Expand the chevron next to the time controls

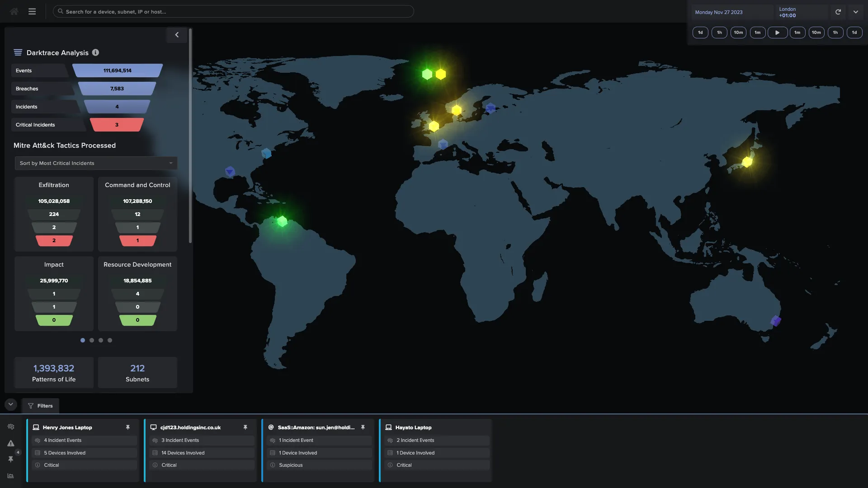[855, 12]
